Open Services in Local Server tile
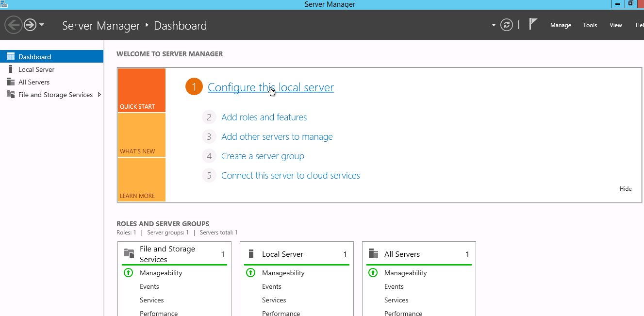The image size is (644, 316). [274, 300]
